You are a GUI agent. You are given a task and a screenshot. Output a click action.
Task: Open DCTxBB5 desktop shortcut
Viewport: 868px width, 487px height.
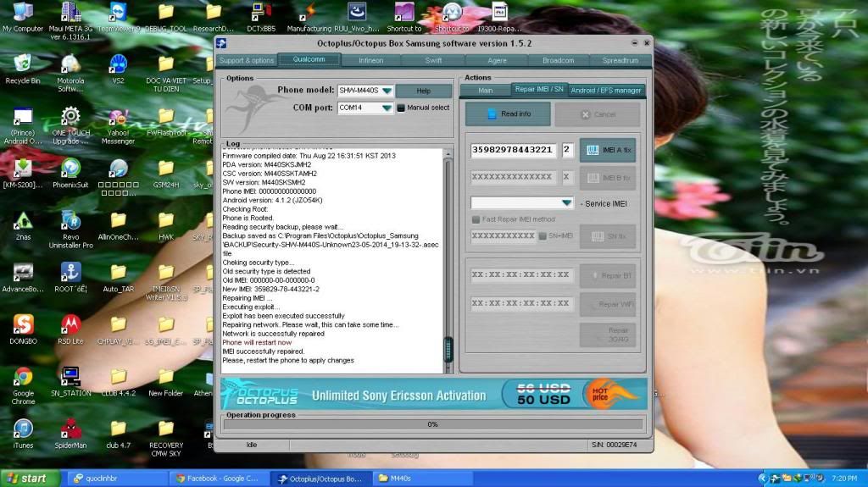tap(261, 17)
